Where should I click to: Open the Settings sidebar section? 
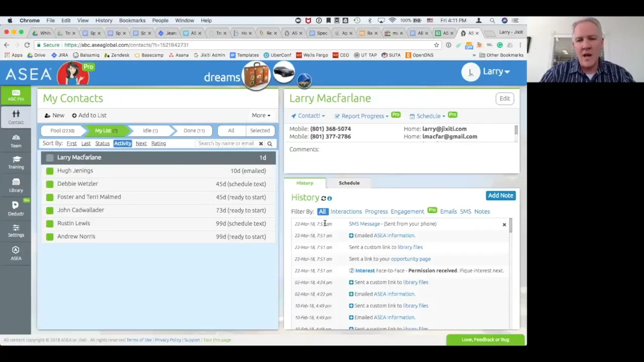click(16, 231)
